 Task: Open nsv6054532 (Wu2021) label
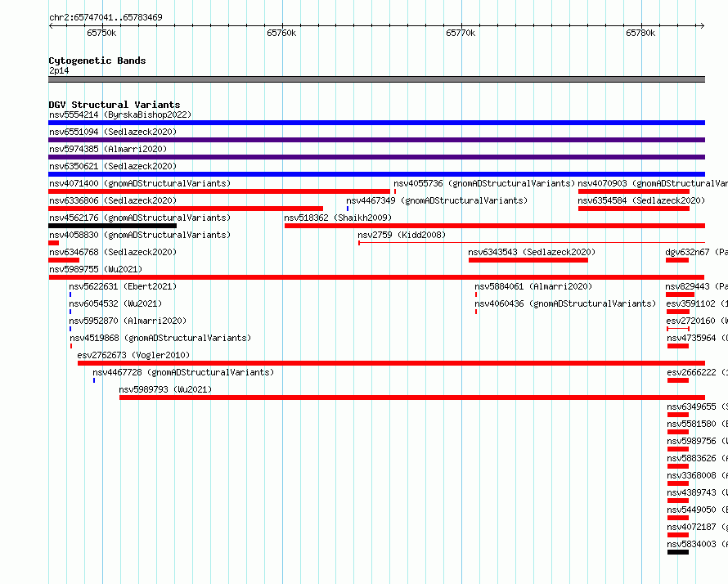pyautogui.click(x=115, y=303)
